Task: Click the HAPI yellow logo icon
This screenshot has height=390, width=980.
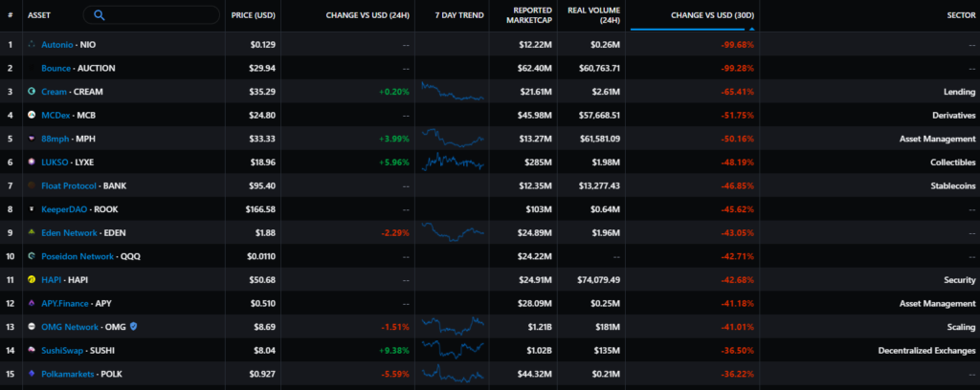Action: point(32,280)
